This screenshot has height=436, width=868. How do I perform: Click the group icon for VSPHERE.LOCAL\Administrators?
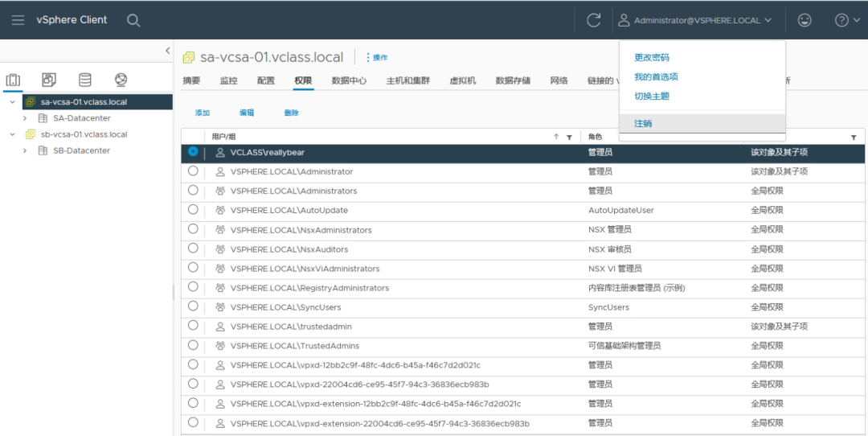point(220,191)
